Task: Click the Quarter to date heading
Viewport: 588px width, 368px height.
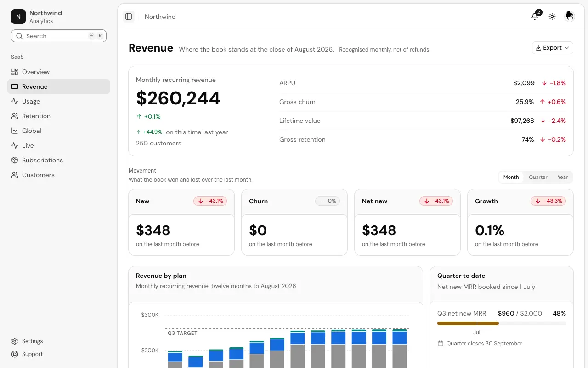Action: click(461, 276)
